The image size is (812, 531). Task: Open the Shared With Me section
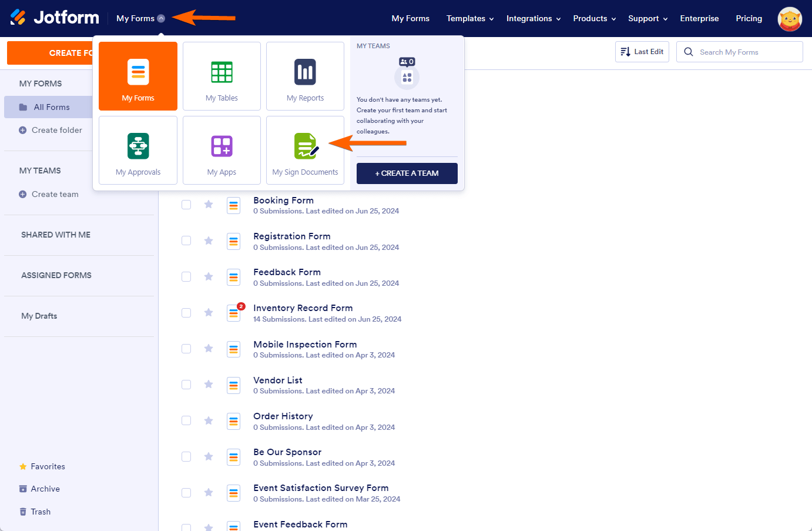click(x=56, y=235)
